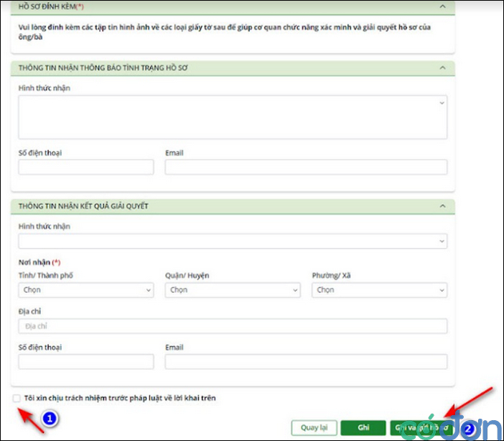Click the 'Vui lòng đính kèm các tập tin' instruction text
Image resolution: width=504 pixels, height=441 pixels.
(x=224, y=32)
